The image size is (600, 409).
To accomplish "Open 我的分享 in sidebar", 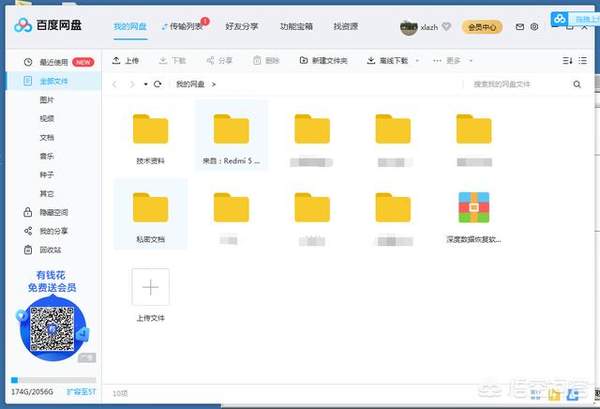I will click(46, 231).
